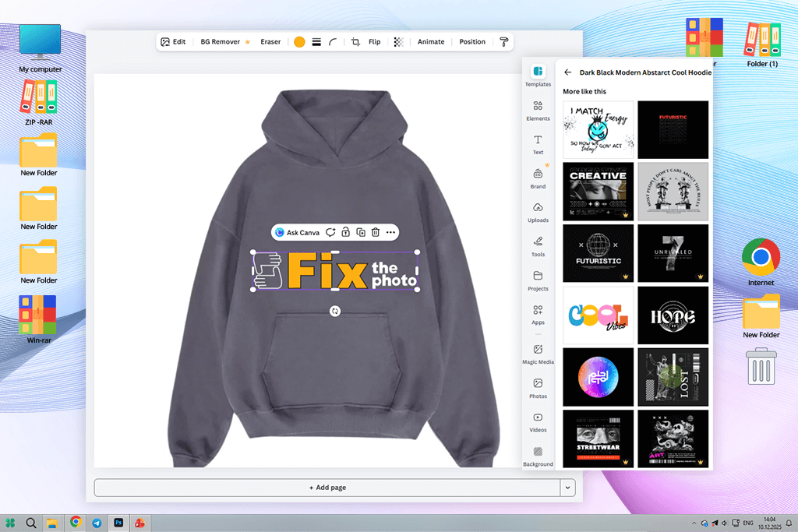The width and height of the screenshot is (798, 532).
Task: Open the Elements sidebar tab
Action: pos(538,111)
